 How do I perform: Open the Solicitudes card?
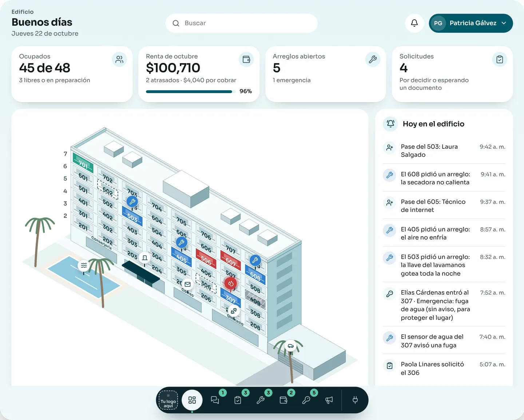452,74
